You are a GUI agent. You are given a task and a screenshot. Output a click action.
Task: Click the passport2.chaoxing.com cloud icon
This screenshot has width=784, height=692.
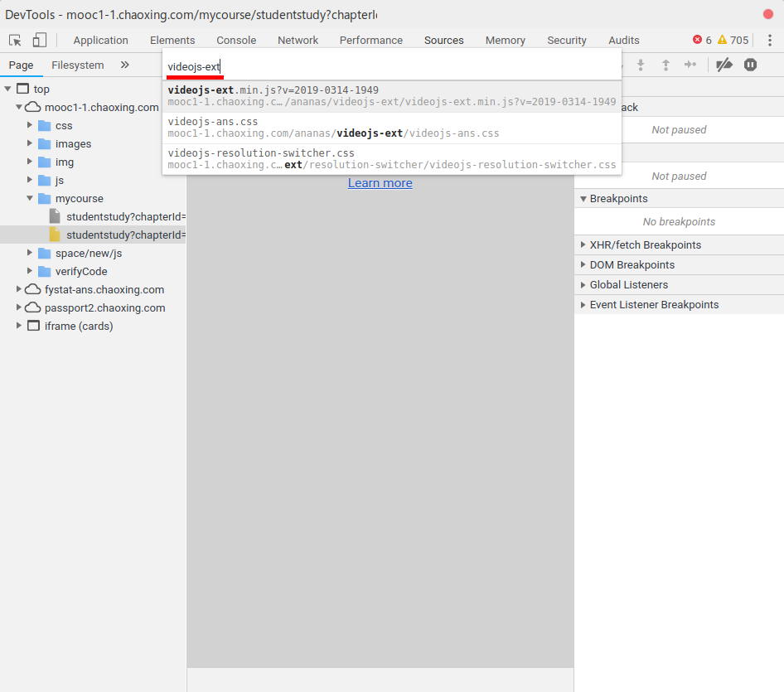click(x=33, y=307)
